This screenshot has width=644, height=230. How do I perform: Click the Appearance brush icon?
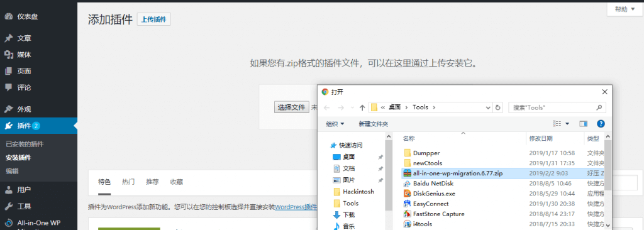tap(9, 109)
